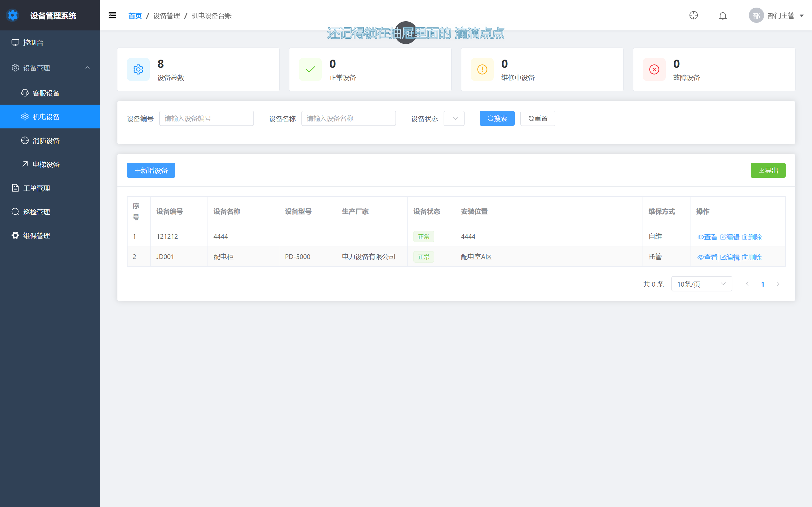Go to 工单管理 menu item
The image size is (812, 507).
pos(36,188)
